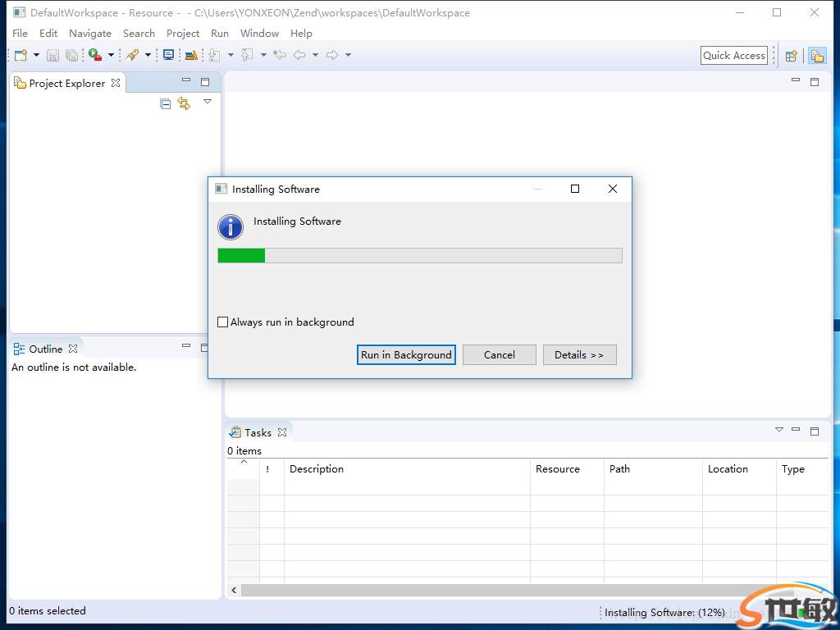Enable Always run in background checkbox
Image resolution: width=840 pixels, height=630 pixels.
coord(223,322)
